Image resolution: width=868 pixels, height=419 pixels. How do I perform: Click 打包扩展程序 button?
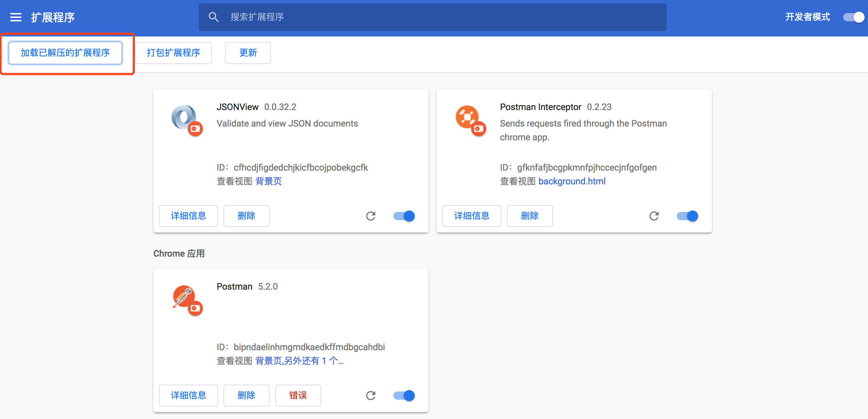[x=173, y=53]
